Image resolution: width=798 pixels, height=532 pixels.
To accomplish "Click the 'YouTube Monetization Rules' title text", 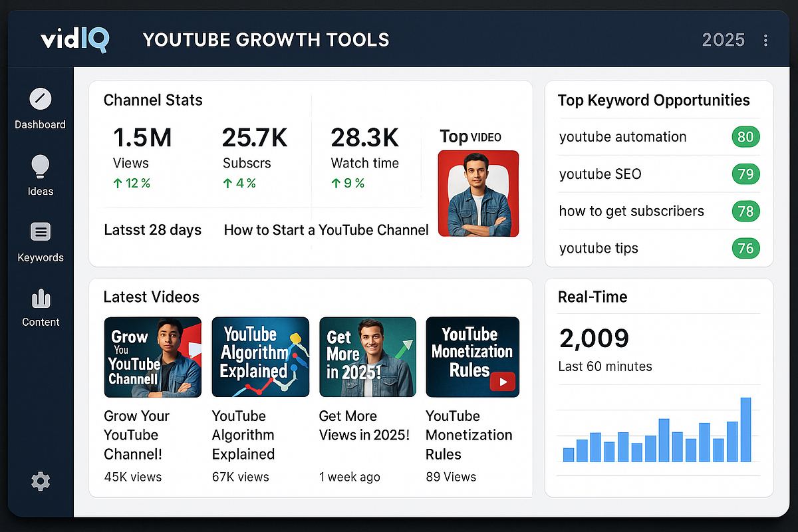I will (x=469, y=435).
